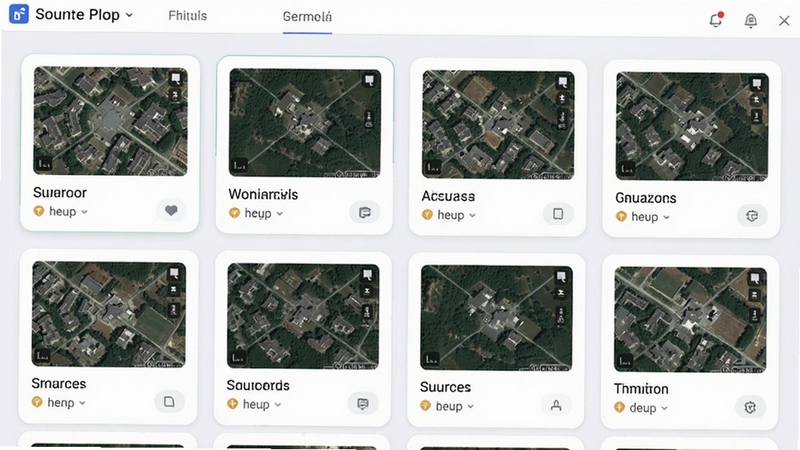Open the Woniarrils aerial map thumbnail
The image size is (800, 450).
[305, 123]
